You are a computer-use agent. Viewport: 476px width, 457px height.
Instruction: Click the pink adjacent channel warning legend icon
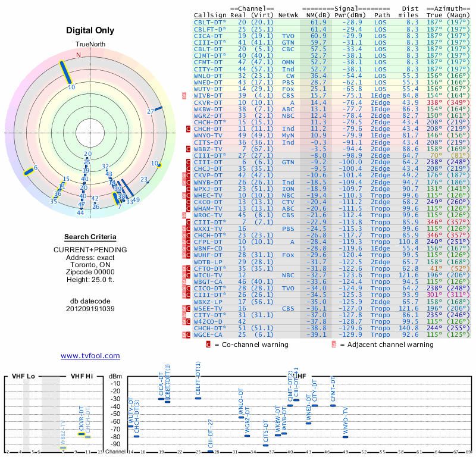pos(334,345)
